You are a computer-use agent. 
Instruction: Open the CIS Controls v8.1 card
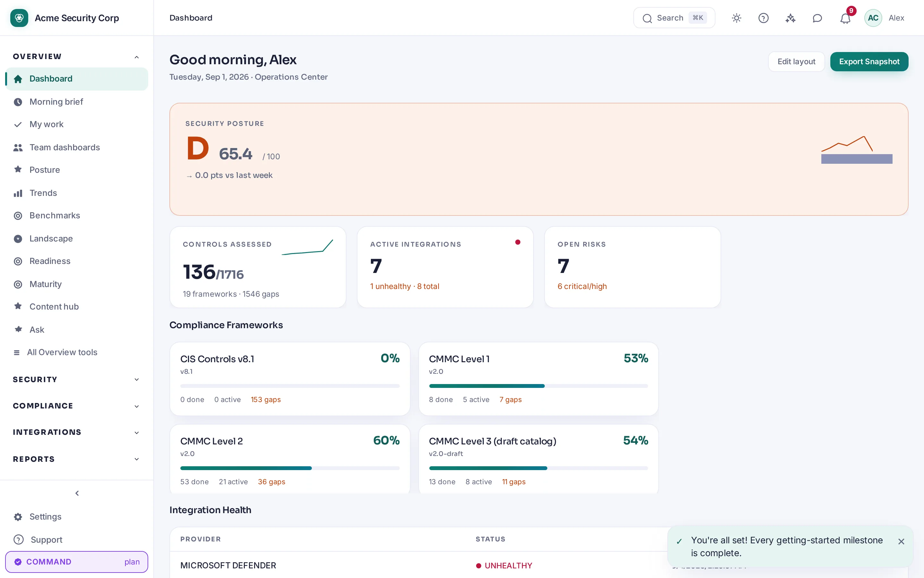[x=290, y=379]
